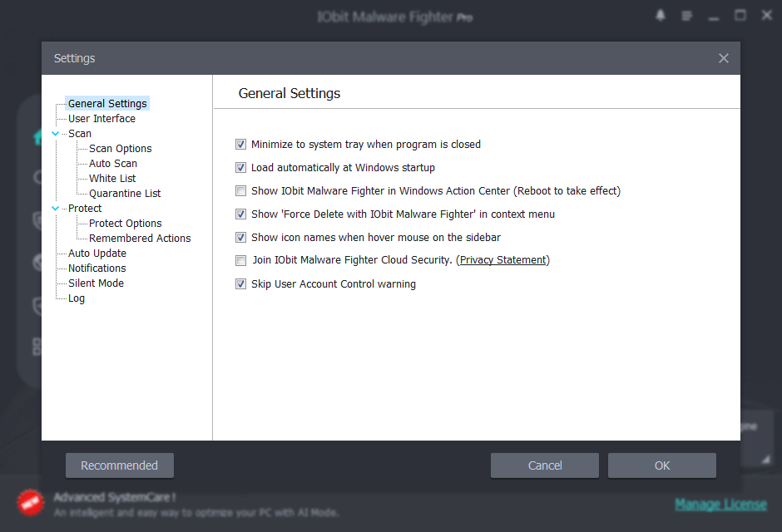Open Notifications settings
Image resolution: width=782 pixels, height=532 pixels.
pos(97,268)
